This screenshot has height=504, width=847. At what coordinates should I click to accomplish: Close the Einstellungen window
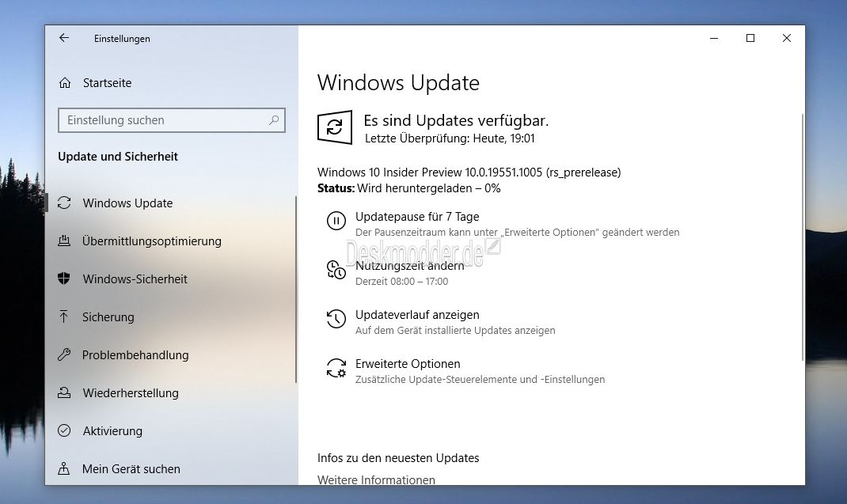787,38
